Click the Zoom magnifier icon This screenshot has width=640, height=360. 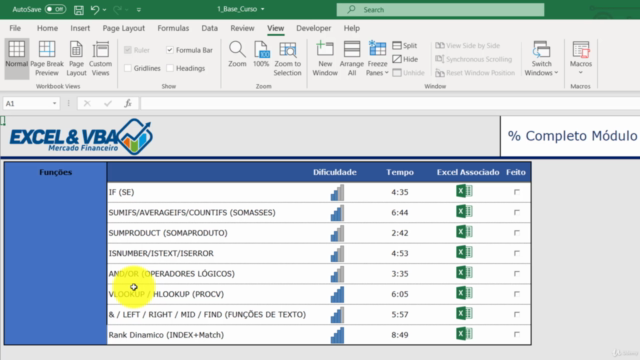coord(237,49)
